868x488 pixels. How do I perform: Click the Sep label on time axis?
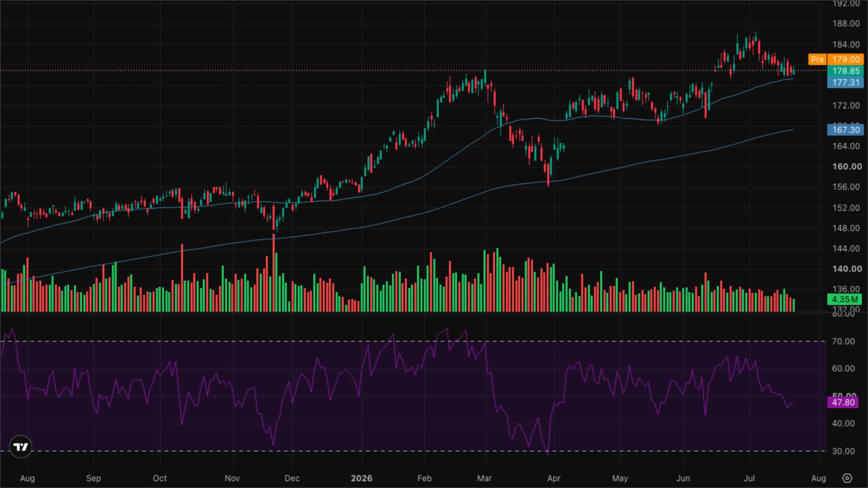pyautogui.click(x=94, y=478)
